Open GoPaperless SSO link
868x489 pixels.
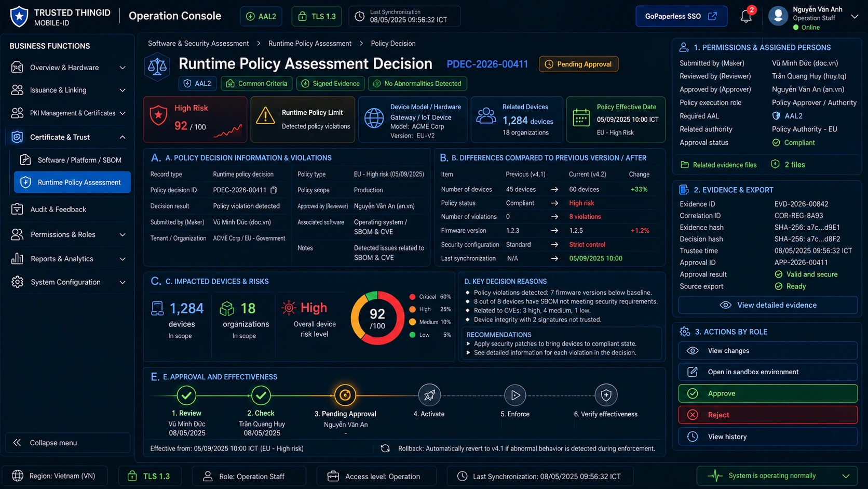point(681,16)
